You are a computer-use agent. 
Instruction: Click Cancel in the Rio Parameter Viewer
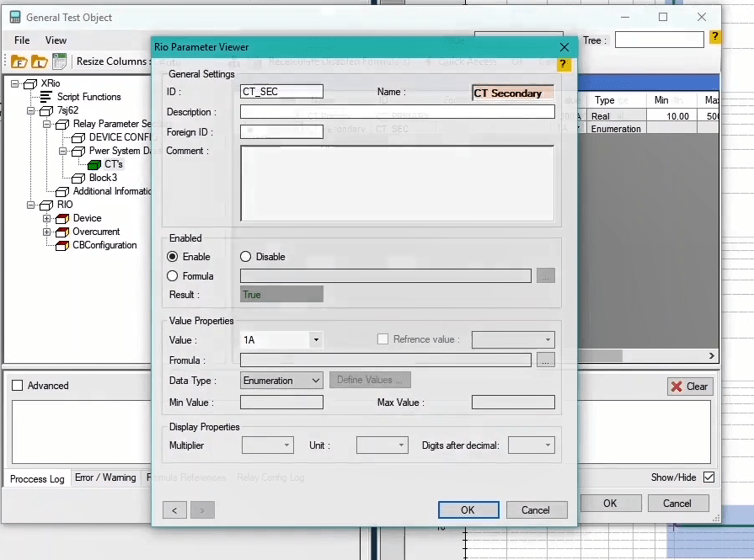536,509
